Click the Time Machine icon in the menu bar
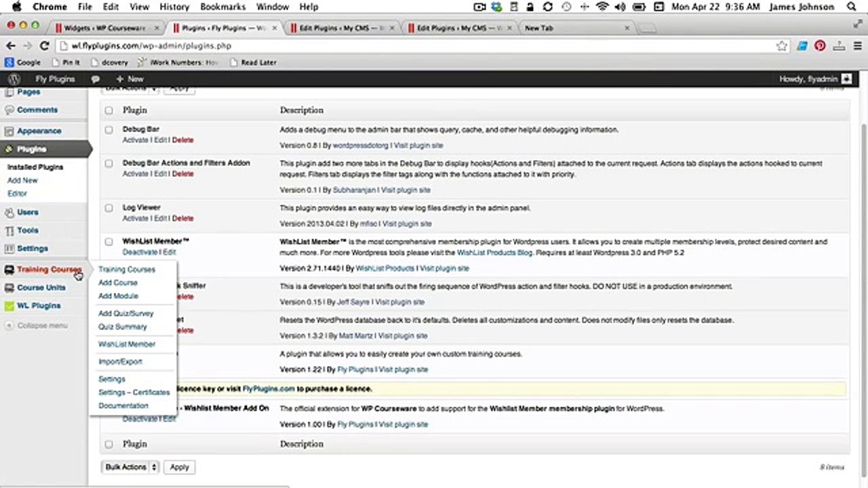This screenshot has height=488, width=868. [566, 7]
